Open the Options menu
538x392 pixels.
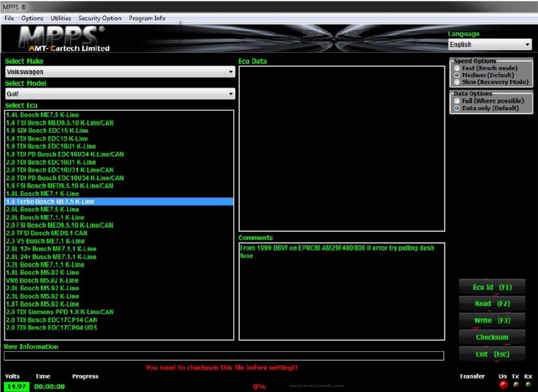[x=32, y=18]
